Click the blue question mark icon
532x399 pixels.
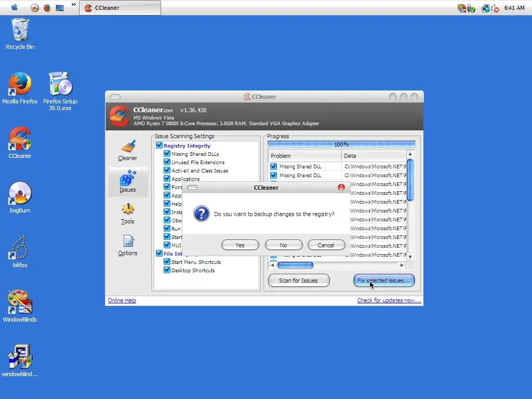click(x=201, y=214)
